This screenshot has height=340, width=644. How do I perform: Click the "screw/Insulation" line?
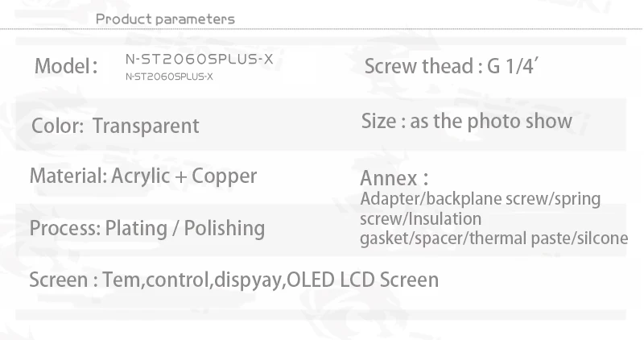(421, 218)
